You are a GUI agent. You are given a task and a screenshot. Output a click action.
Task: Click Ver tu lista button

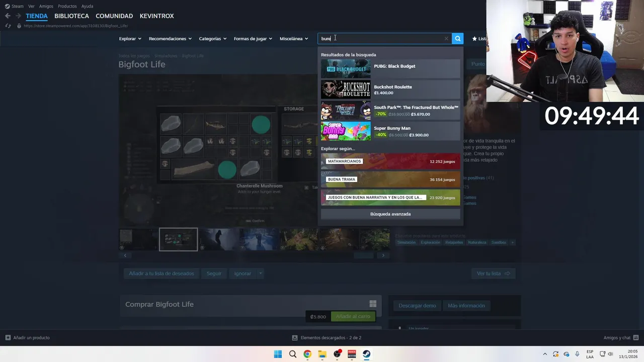click(493, 274)
